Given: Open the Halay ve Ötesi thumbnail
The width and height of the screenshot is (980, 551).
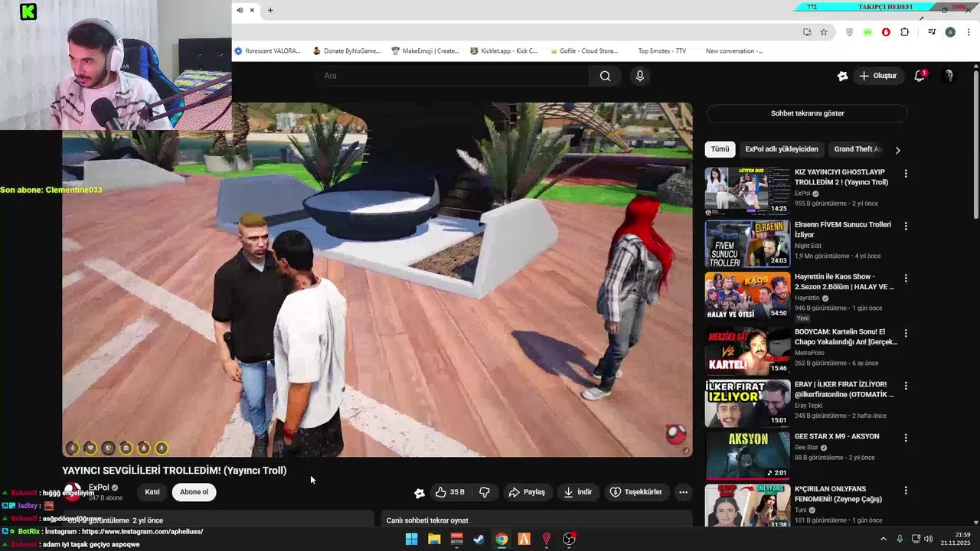Looking at the screenshot, I should 747,296.
